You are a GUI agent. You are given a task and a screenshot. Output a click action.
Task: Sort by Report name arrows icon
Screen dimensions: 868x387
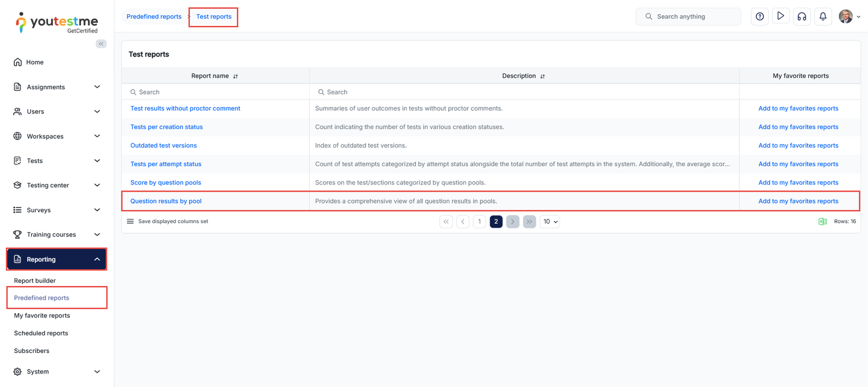point(235,77)
